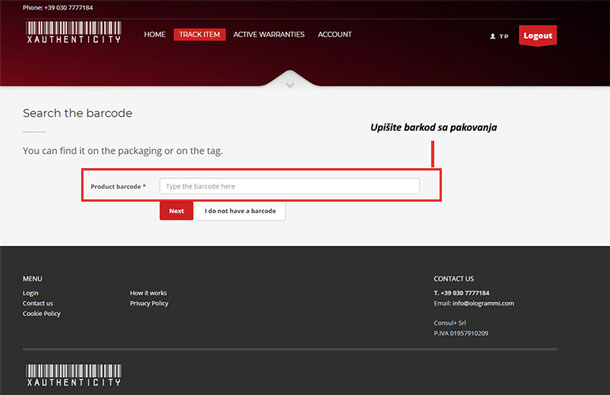
Task: Click the 'Product barcode *' label
Action: pos(118,186)
